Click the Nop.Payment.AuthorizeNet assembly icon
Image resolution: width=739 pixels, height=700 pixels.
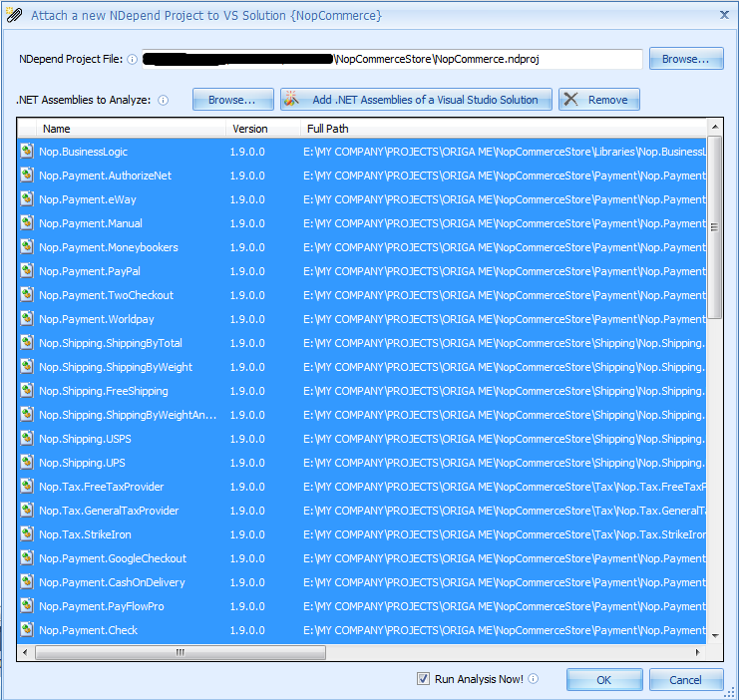pos(27,175)
